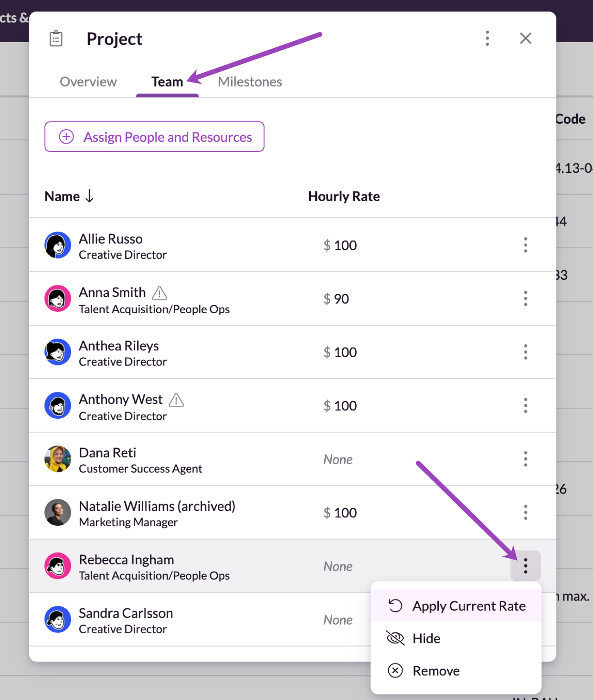Close the Project dialog
Screen dimensions: 593x700
525,38
